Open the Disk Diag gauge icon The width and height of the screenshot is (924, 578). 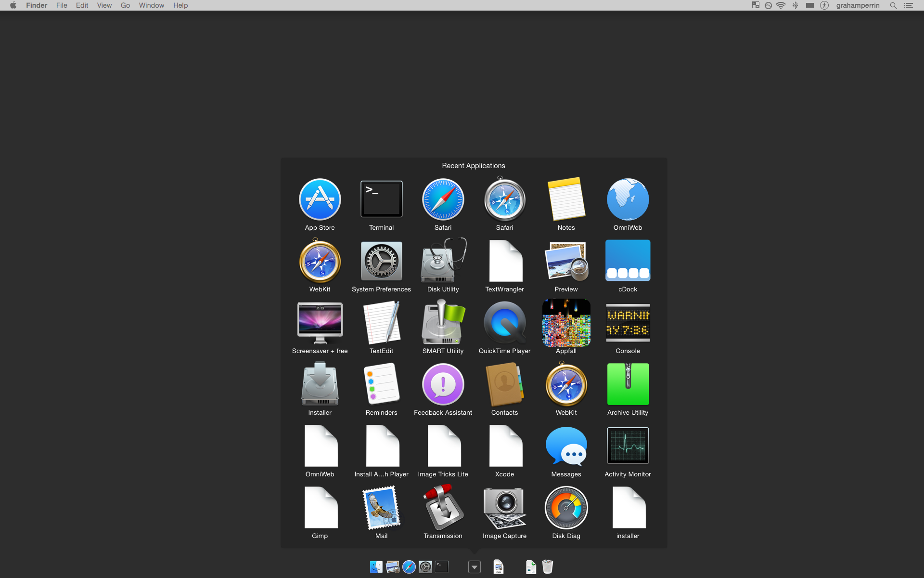point(566,508)
